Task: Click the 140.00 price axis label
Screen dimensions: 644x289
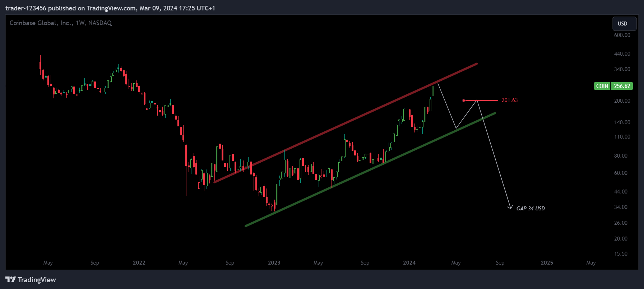Action: pos(622,122)
